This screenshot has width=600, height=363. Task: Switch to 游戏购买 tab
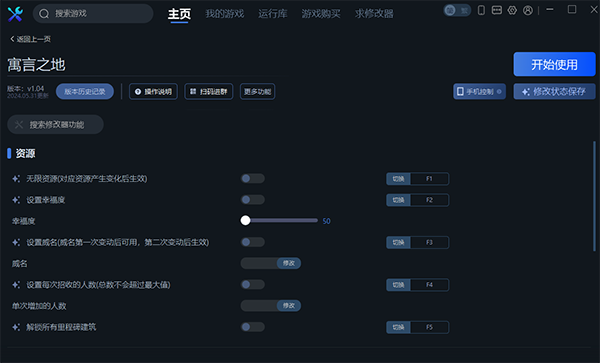(x=321, y=14)
